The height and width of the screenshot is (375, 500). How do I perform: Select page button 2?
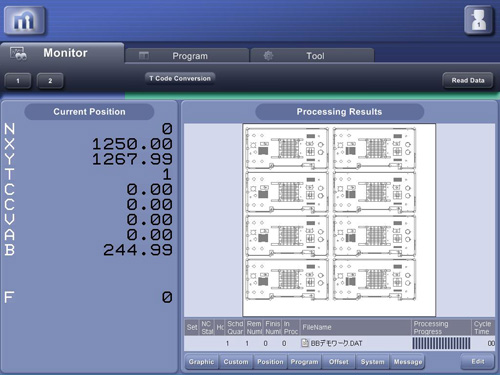[50, 81]
